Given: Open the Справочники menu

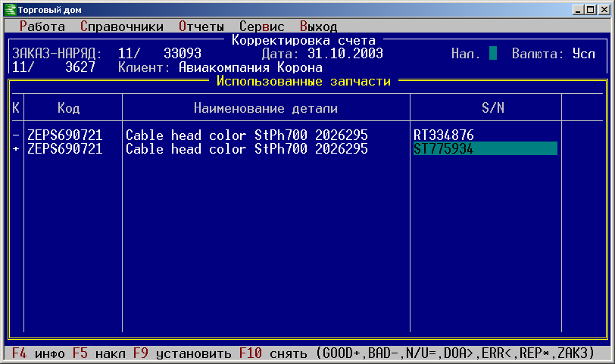Looking at the screenshot, I should click(122, 26).
